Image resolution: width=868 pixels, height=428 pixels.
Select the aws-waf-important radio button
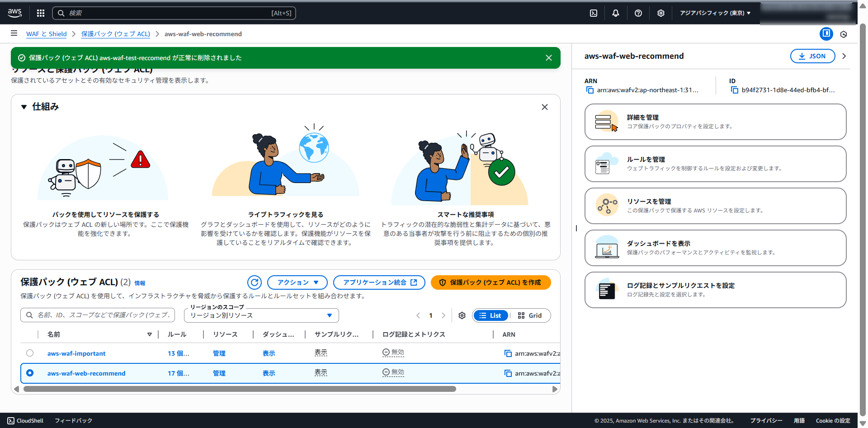(30, 353)
